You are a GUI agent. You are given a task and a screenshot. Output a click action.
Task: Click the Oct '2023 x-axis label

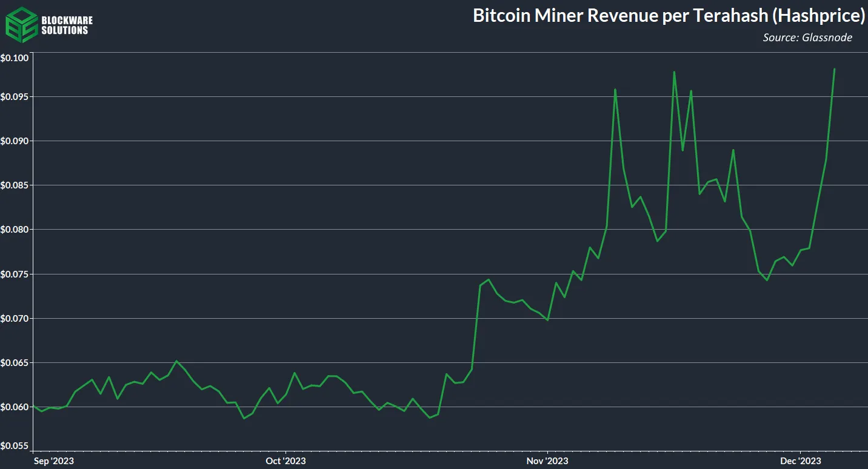pyautogui.click(x=286, y=461)
